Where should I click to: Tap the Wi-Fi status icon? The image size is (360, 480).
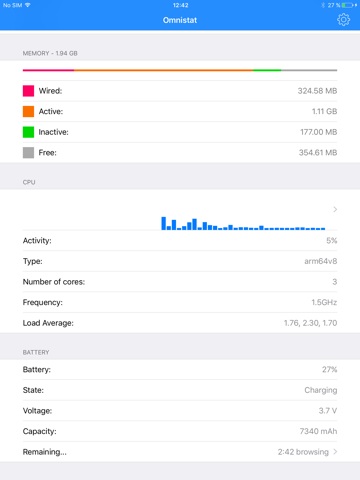(x=27, y=5)
